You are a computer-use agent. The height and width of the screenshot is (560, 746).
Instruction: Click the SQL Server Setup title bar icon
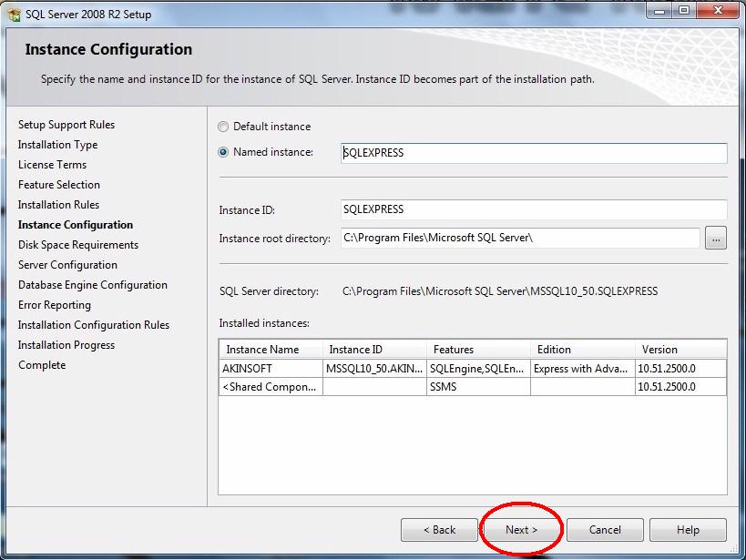(15, 15)
